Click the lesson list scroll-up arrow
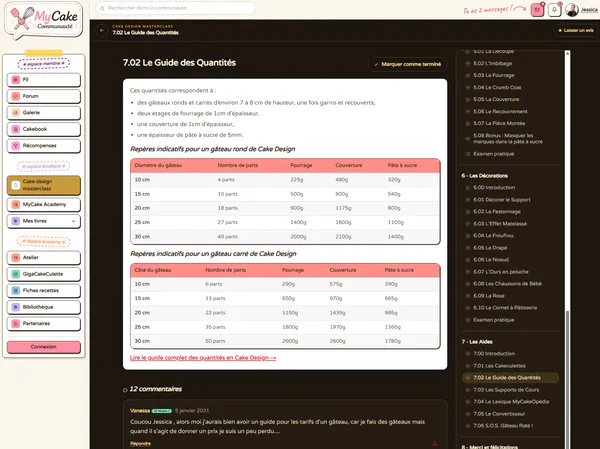600x449 pixels. (x=567, y=53)
